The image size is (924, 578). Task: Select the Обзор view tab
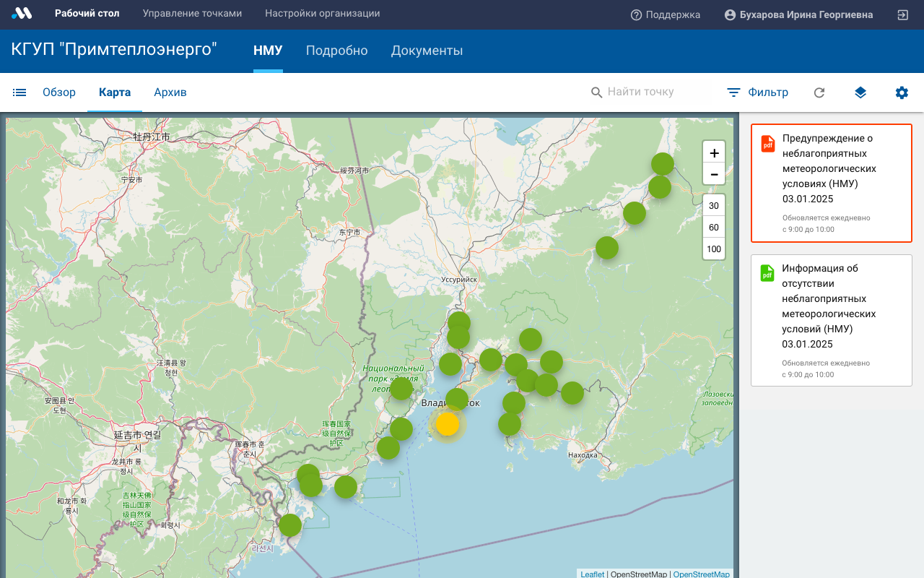59,92
